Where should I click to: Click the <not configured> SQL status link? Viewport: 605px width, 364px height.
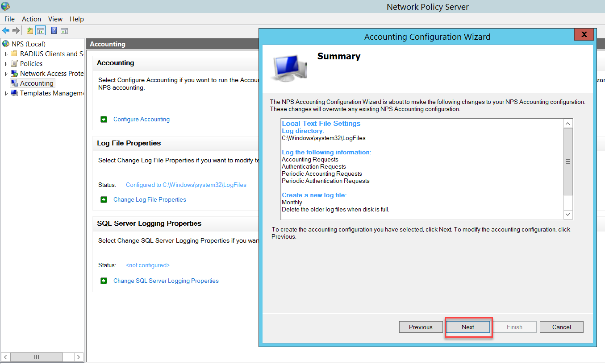[x=148, y=265]
